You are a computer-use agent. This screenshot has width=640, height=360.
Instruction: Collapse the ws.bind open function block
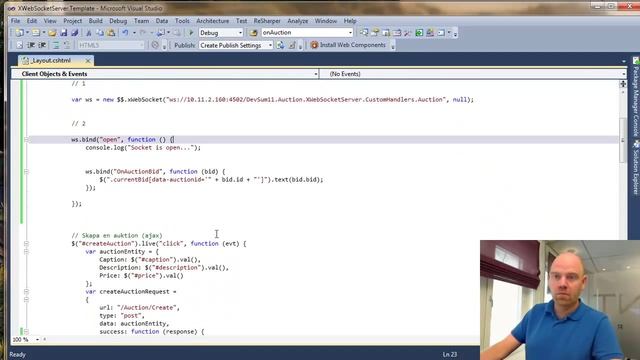27,140
